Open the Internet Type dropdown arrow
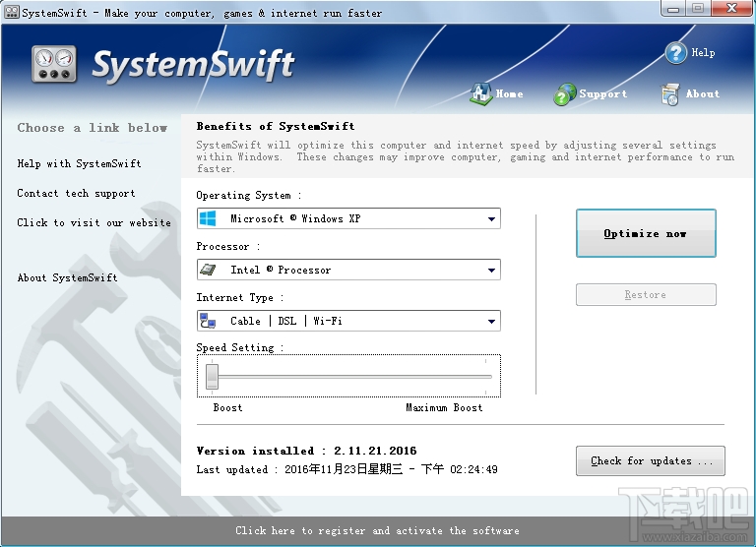 click(491, 321)
